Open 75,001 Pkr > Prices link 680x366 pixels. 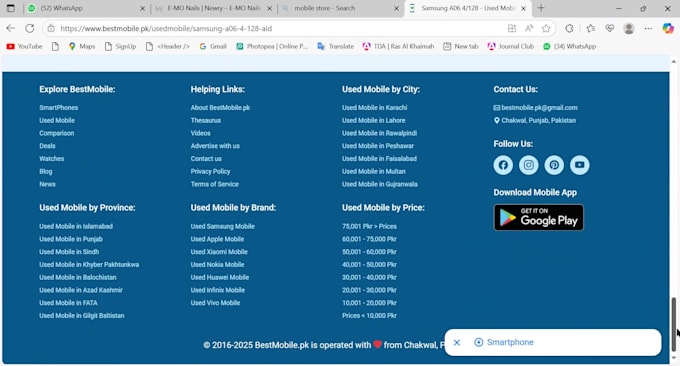(369, 226)
